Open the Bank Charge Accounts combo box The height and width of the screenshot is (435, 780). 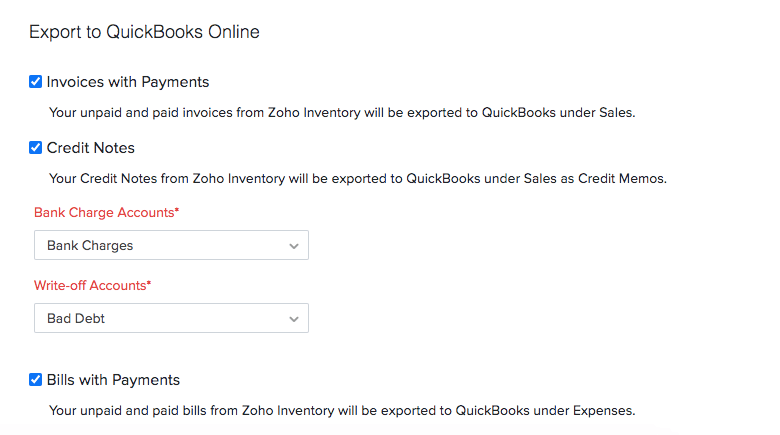coord(171,245)
